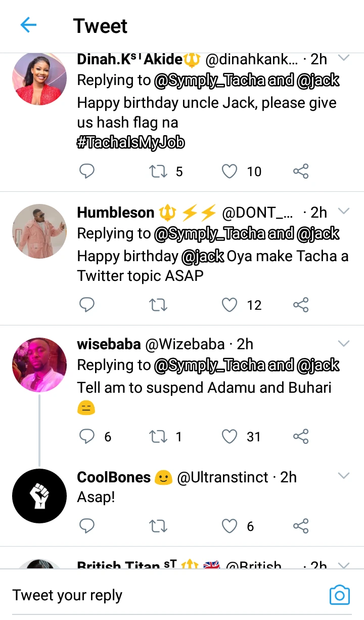The width and height of the screenshot is (364, 620).
Task: Share CoolBones' Asap! reply
Action: click(x=301, y=526)
